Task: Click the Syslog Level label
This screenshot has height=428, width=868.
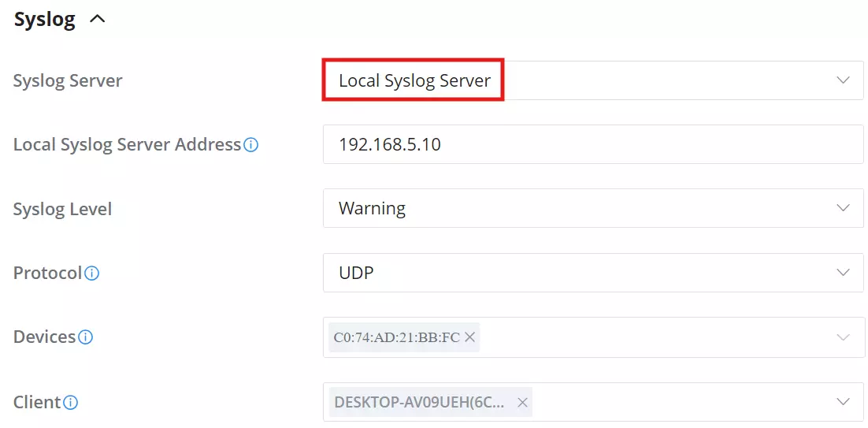Action: [x=62, y=209]
